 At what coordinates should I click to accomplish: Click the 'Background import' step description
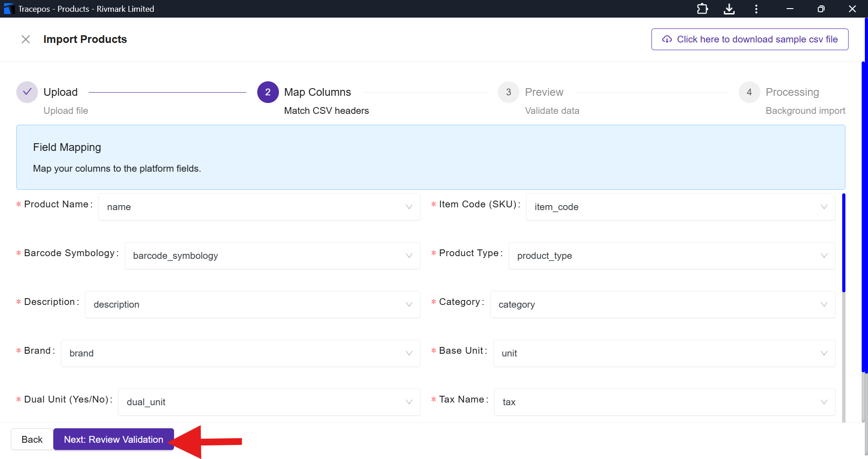pyautogui.click(x=806, y=111)
